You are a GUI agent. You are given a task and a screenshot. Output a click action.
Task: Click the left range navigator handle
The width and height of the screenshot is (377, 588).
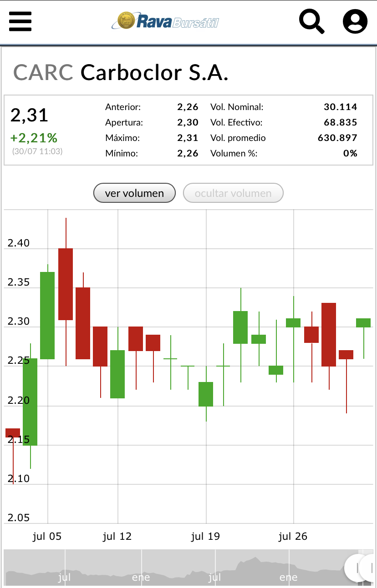[x=357, y=568]
